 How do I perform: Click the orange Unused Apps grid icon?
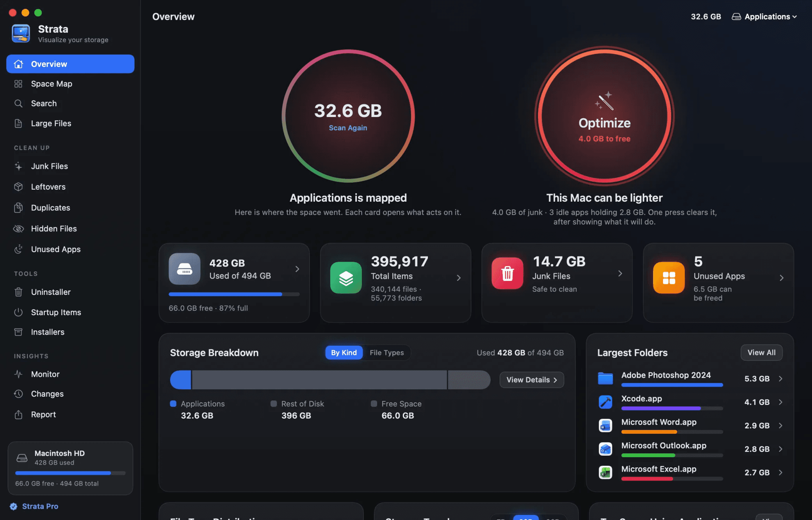pyautogui.click(x=669, y=278)
